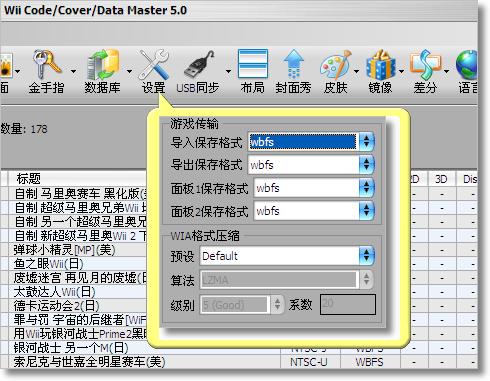
Task: Open the USB同步 sync tool
Action: pos(198,71)
